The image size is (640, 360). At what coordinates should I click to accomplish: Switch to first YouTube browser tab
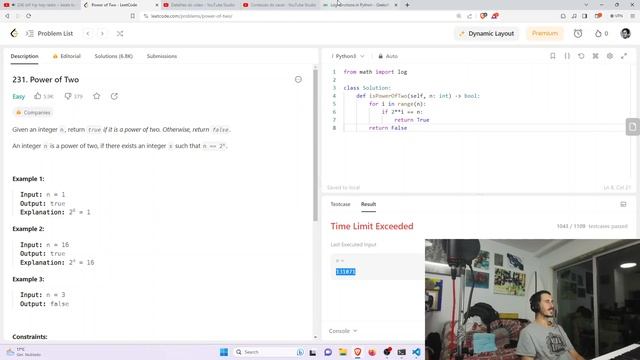click(x=40, y=5)
